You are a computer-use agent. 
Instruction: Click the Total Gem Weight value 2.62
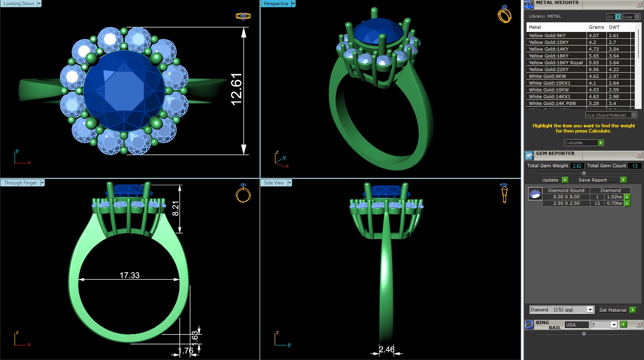tap(577, 166)
